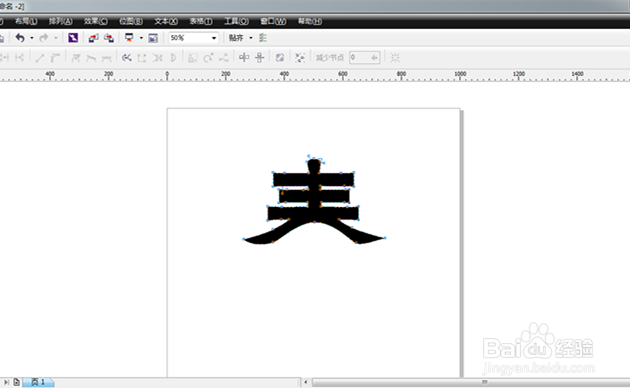The width and height of the screenshot is (630, 390).
Task: Click the symmetrical node icon
Action: [106, 58]
